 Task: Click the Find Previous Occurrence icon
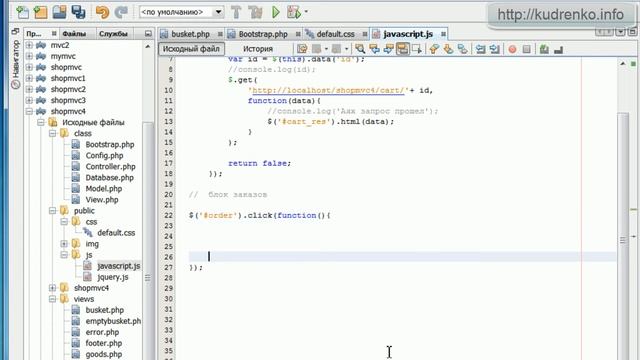tap(374, 49)
